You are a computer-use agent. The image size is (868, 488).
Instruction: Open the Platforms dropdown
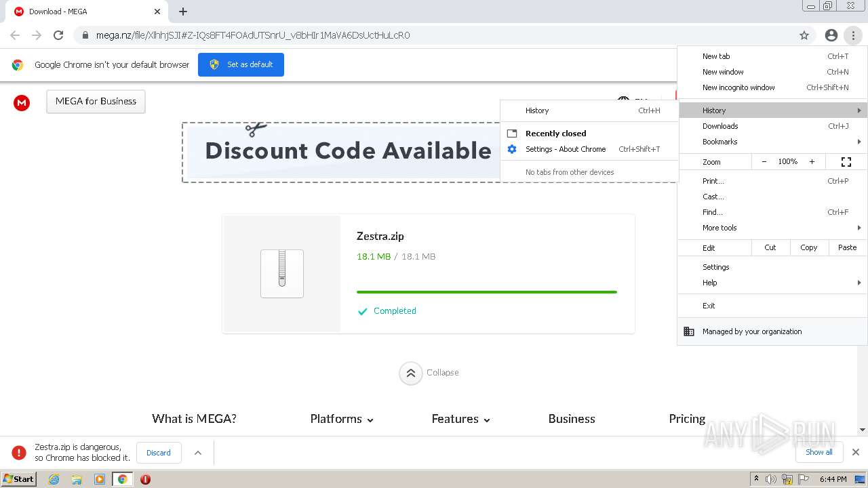(342, 419)
